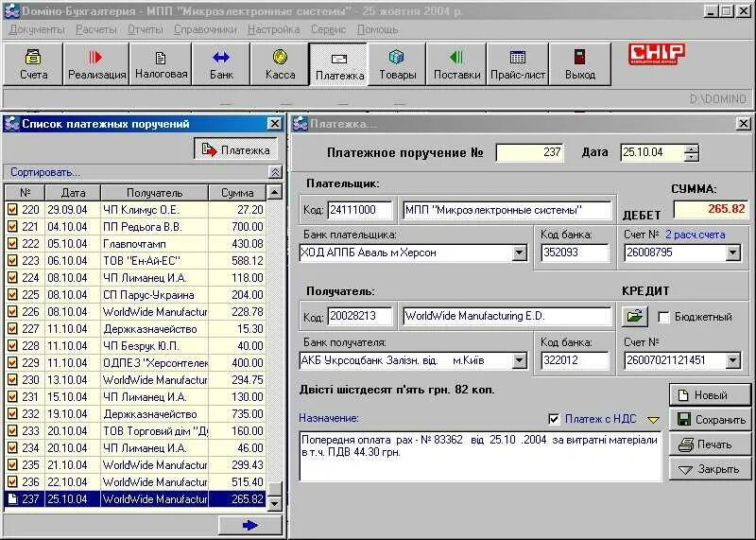The width and height of the screenshot is (756, 540).
Task: Expand the recipient Счет № 26007021121451 dropdown
Action: (x=733, y=360)
